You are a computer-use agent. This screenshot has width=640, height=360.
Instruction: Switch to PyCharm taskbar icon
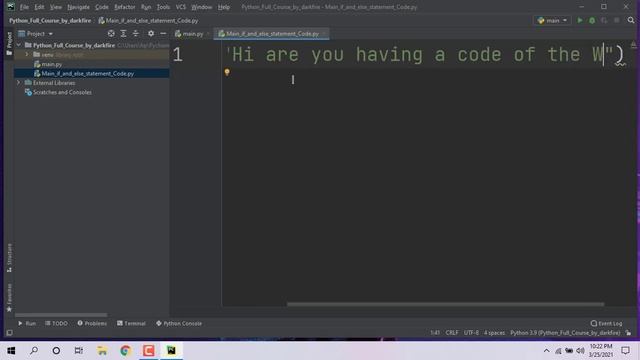[171, 351]
